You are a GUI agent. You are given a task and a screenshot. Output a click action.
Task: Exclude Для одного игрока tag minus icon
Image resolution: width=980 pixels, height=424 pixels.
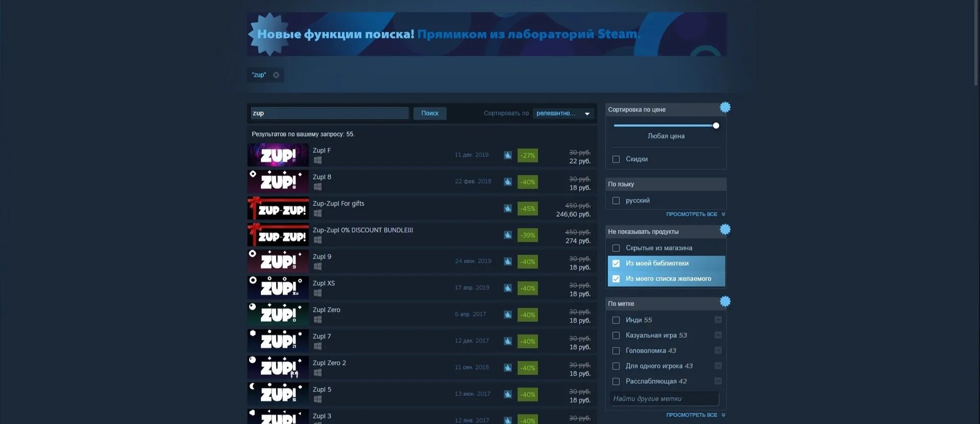point(718,366)
